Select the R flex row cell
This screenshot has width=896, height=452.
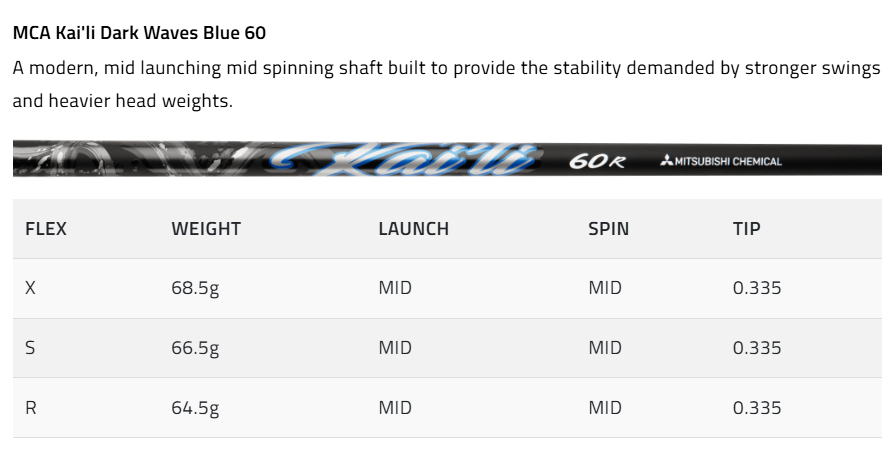tap(31, 408)
